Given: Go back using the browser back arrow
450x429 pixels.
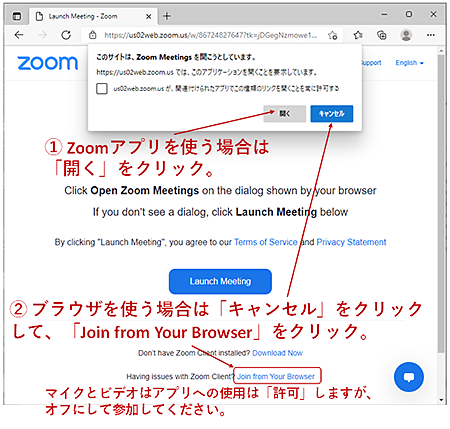Looking at the screenshot, I should (x=19, y=35).
